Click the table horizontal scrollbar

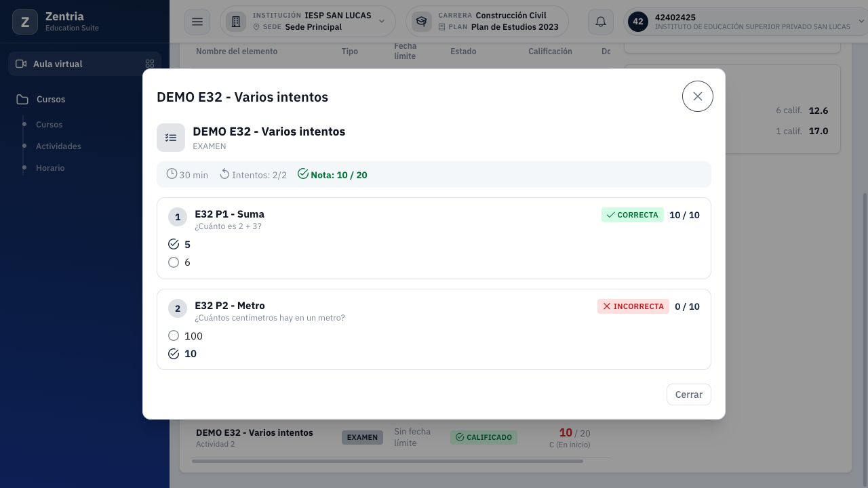[x=387, y=462]
